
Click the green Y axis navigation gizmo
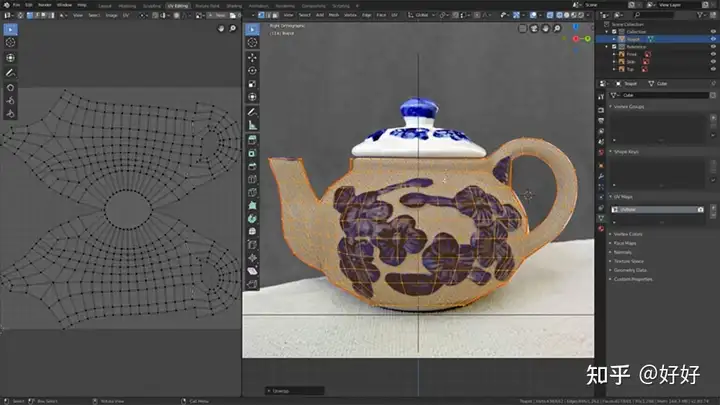click(x=587, y=39)
